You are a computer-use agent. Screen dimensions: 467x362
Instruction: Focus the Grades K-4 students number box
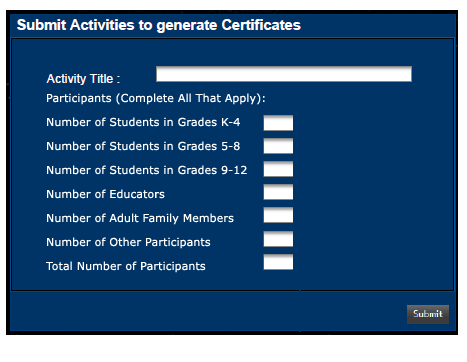278,123
